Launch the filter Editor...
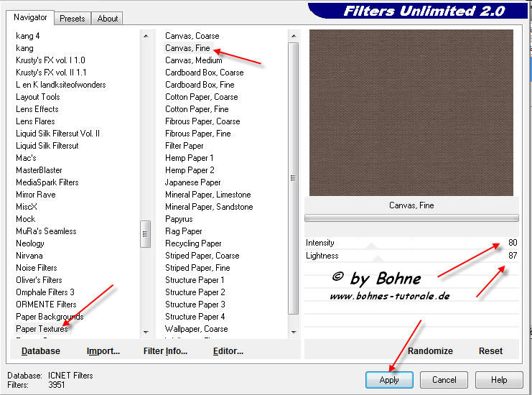The height and width of the screenshot is (395, 532). point(228,351)
